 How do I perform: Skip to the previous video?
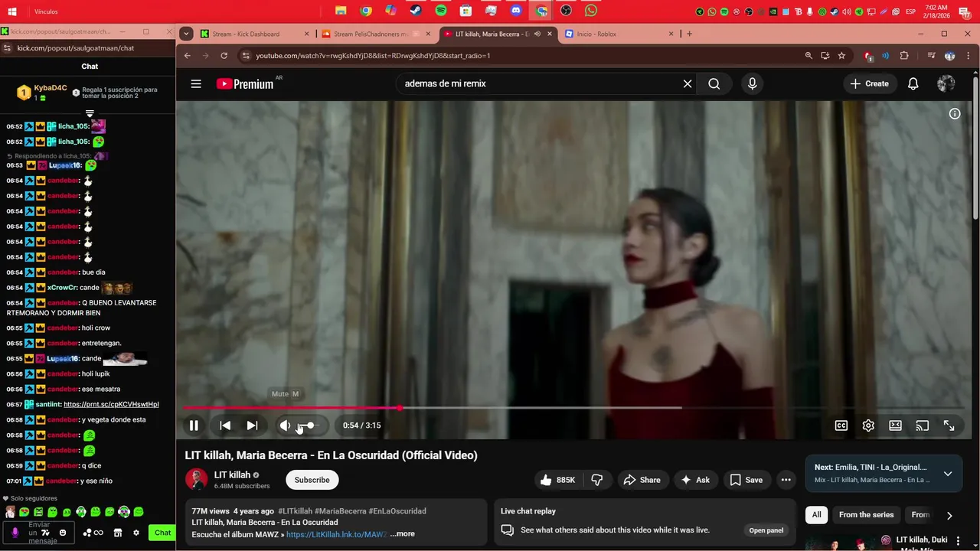pyautogui.click(x=225, y=425)
